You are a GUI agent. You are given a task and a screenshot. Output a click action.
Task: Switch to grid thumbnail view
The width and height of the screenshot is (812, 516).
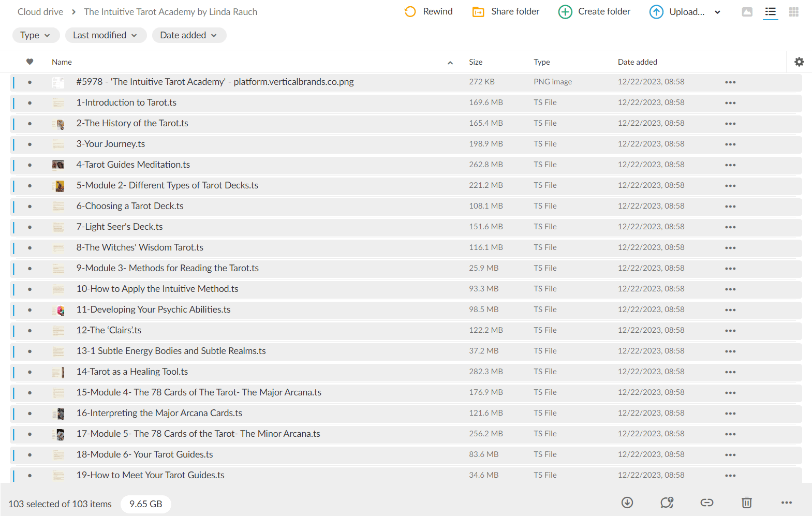794,12
